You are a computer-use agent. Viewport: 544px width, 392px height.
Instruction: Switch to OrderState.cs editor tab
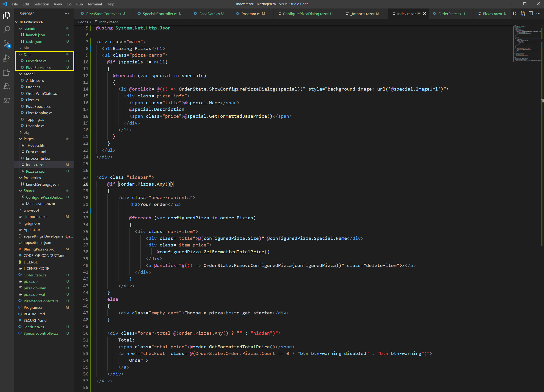(x=449, y=14)
